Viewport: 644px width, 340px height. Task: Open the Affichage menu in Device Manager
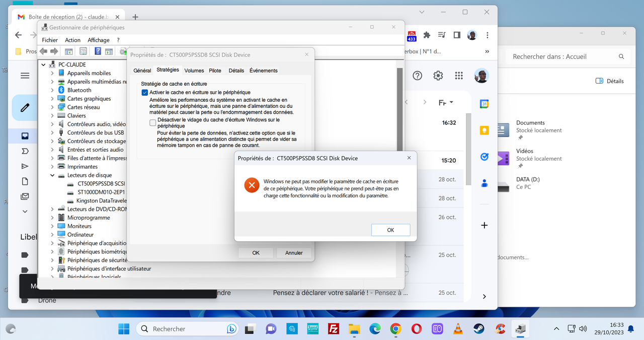click(99, 40)
